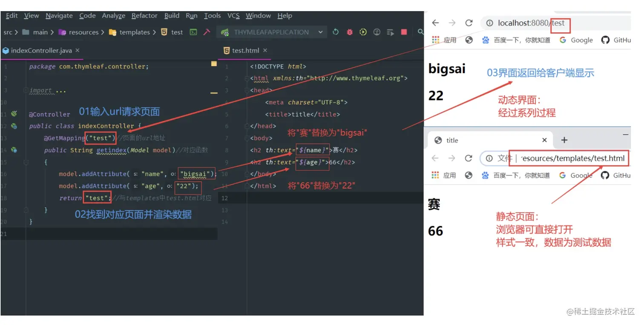Open the Refactor menu
644x325 pixels.
click(144, 16)
